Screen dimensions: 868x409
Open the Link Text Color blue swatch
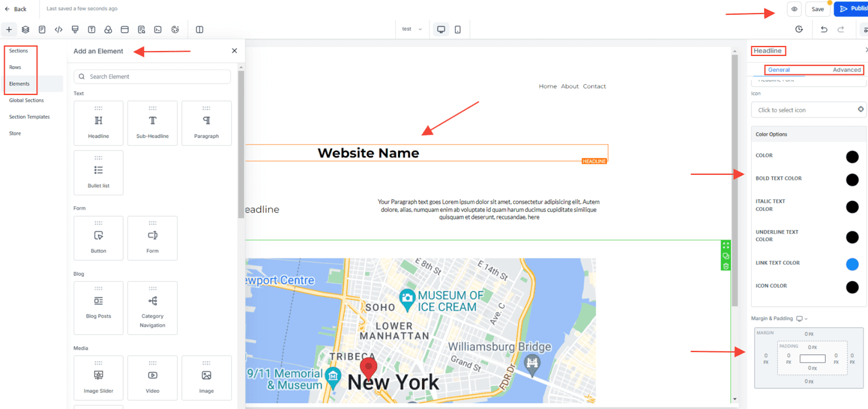point(852,264)
